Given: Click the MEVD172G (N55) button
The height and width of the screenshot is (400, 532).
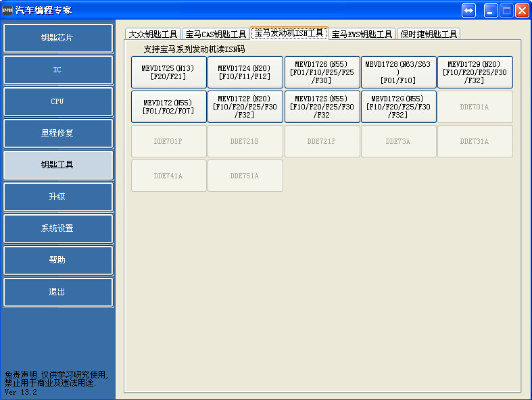Looking at the screenshot, I should 399,107.
